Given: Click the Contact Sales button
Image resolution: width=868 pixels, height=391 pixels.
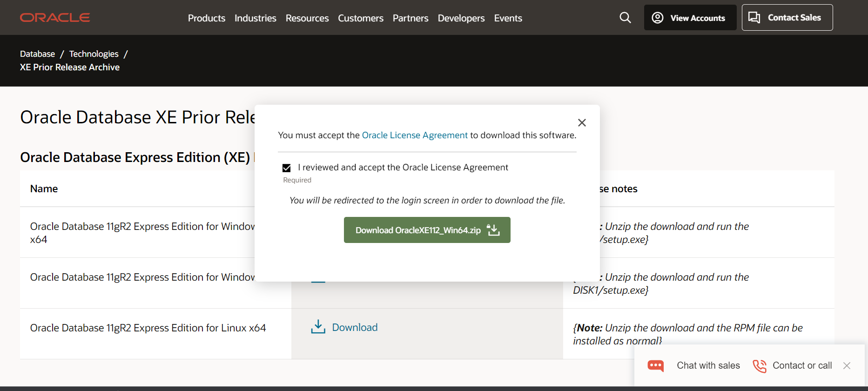Looking at the screenshot, I should (787, 18).
